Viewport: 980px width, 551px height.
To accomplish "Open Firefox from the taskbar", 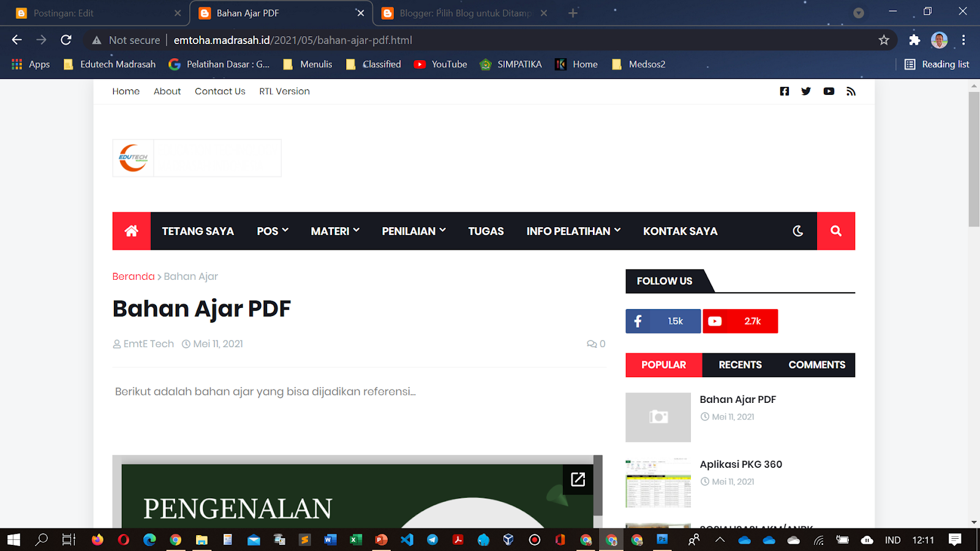I will pyautogui.click(x=97, y=540).
